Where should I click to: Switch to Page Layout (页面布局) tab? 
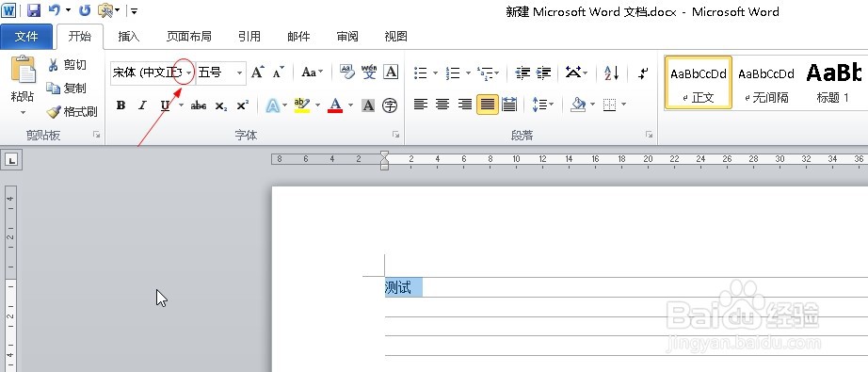click(x=189, y=37)
